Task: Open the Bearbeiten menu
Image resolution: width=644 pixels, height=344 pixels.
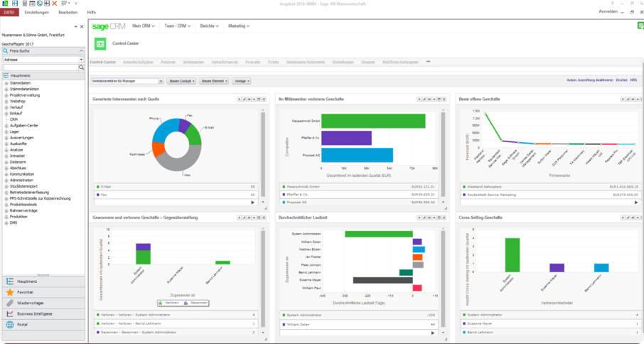Action: click(68, 12)
